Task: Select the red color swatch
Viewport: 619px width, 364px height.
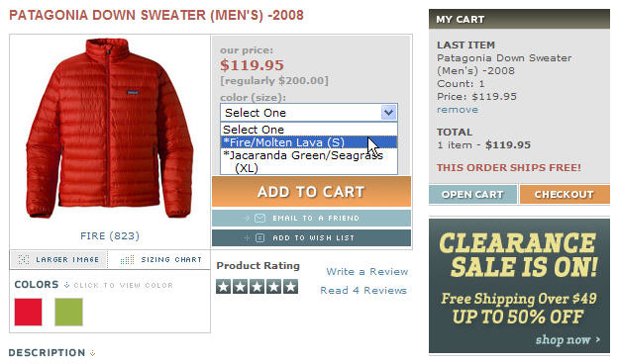Action: 28,312
